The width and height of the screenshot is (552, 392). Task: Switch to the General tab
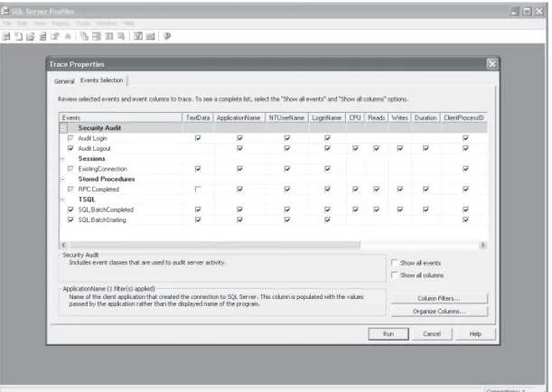[x=64, y=81]
